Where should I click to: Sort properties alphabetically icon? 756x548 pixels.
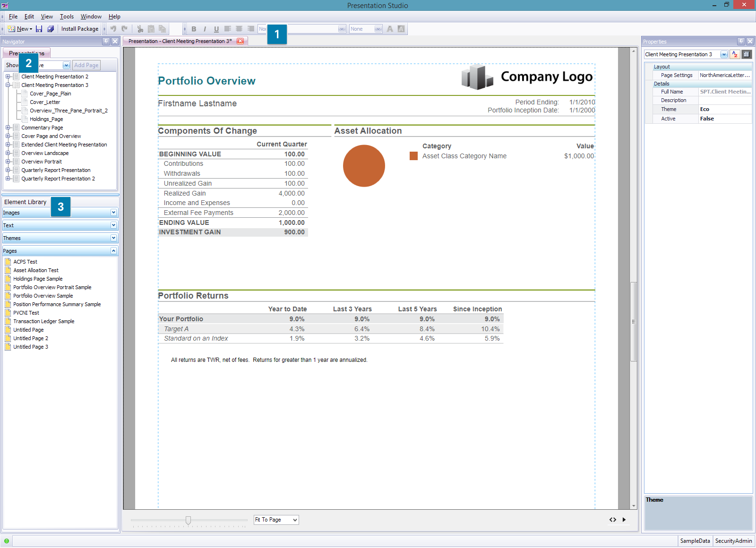[x=735, y=54]
